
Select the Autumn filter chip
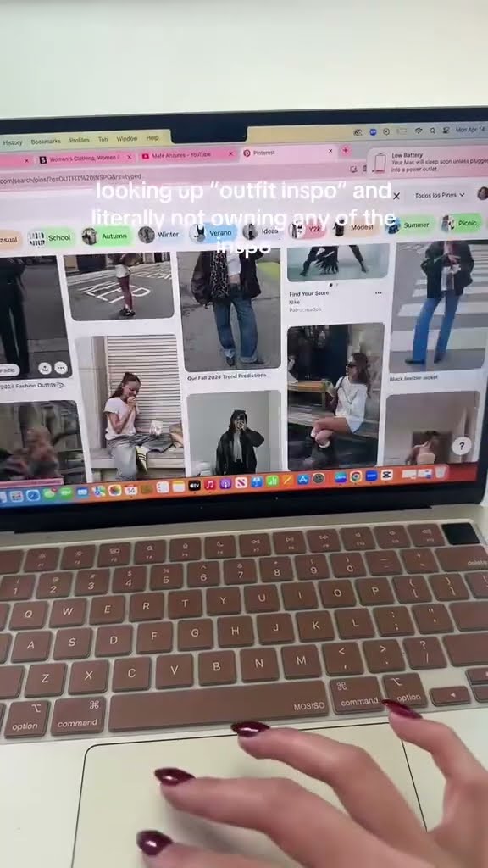107,236
